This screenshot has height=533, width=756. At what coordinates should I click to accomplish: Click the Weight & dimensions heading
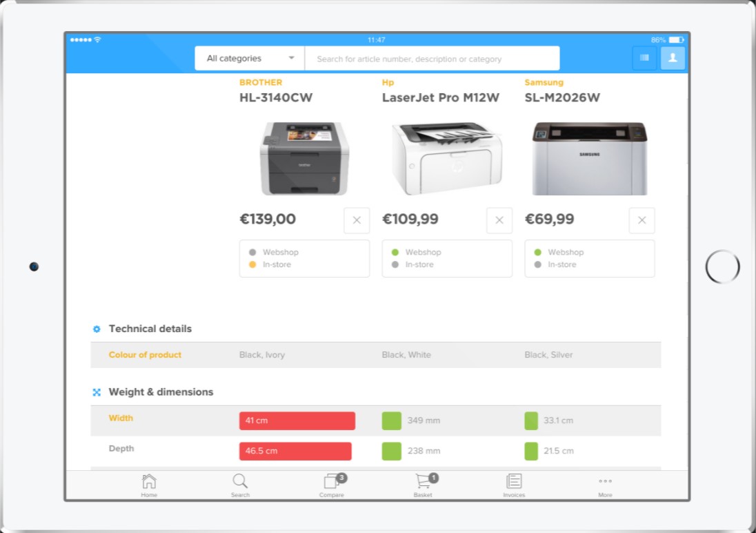(x=161, y=392)
